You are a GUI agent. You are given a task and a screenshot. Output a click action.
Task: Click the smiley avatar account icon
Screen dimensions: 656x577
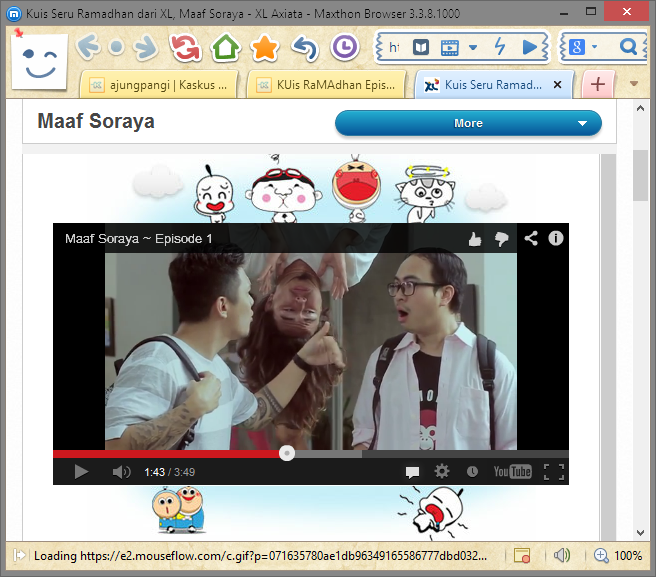[x=40, y=62]
